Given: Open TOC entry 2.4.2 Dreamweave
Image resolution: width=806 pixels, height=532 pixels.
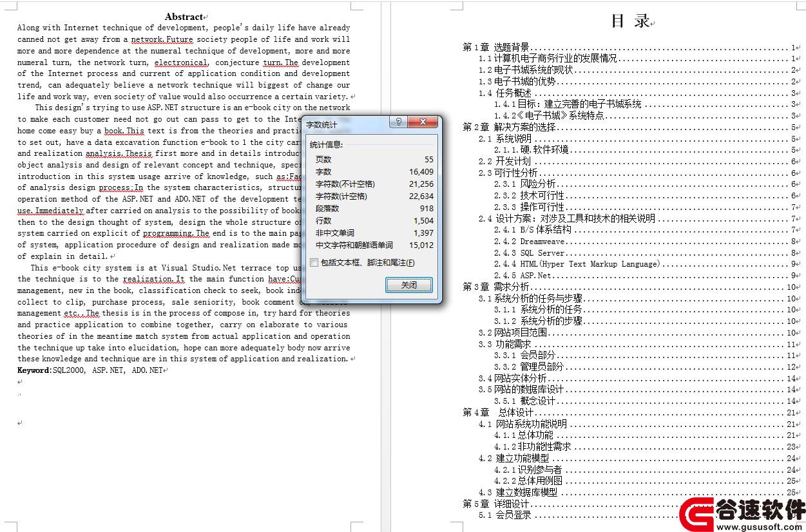Looking at the screenshot, I should coord(646,242).
